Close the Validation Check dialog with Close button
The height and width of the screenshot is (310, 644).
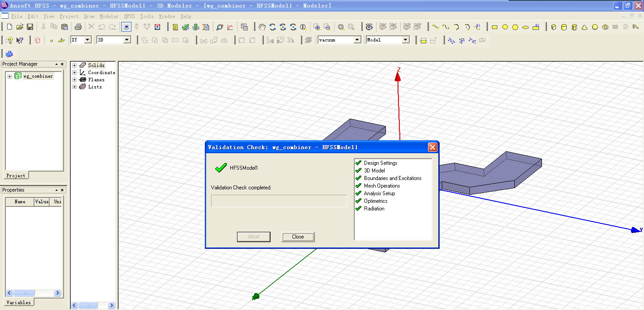coord(298,237)
